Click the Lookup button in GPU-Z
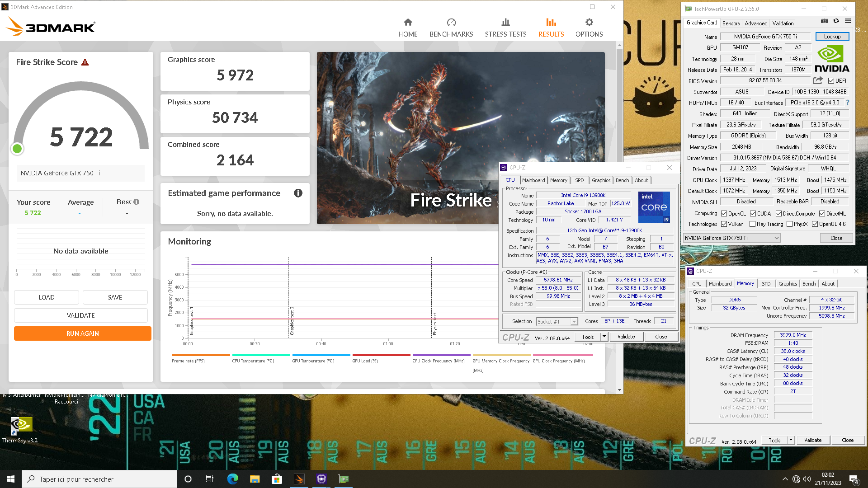 click(x=832, y=37)
